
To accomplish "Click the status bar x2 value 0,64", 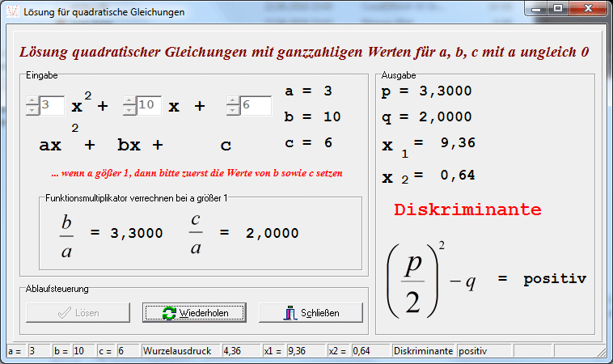I will point(370,351).
